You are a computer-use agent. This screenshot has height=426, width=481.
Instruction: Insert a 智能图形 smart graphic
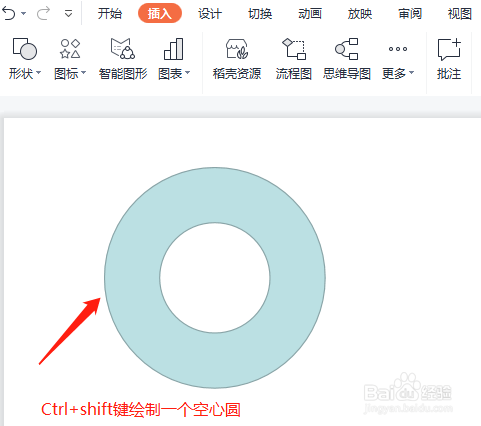point(123,59)
